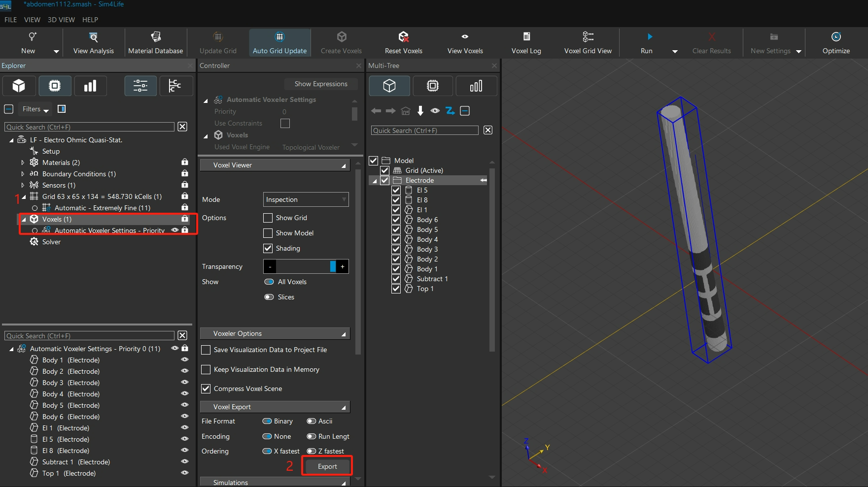Enable the Show Grid checkbox

pyautogui.click(x=268, y=218)
